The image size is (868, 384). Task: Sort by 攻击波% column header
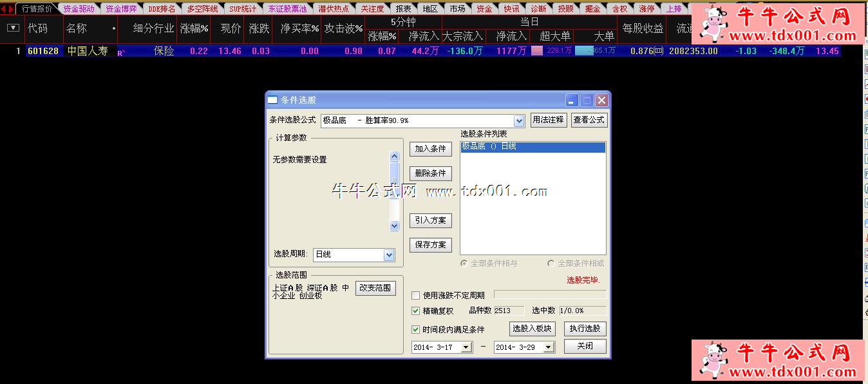[343, 28]
